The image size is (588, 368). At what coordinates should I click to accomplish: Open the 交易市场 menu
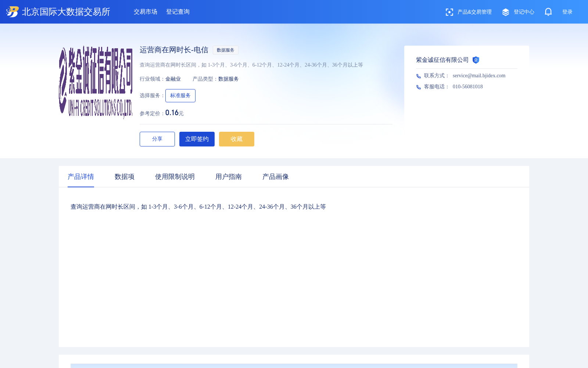click(146, 12)
